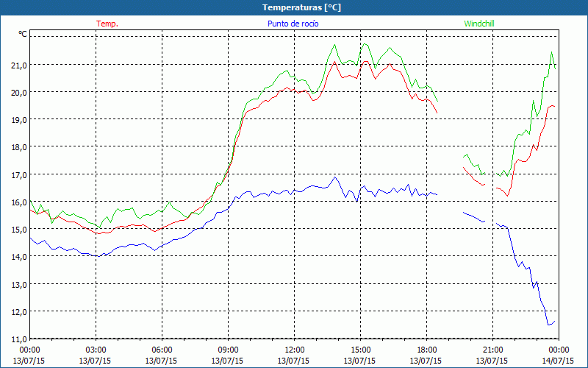The height and width of the screenshot is (368, 588).
Task: Click the '21,0' y-axis value
Action: click(20, 65)
